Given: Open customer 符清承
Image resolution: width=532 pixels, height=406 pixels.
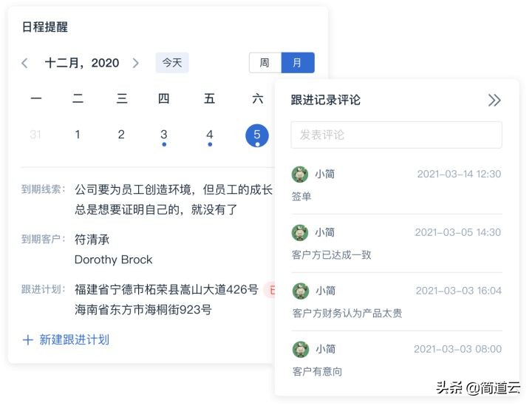Looking at the screenshot, I should [x=92, y=240].
